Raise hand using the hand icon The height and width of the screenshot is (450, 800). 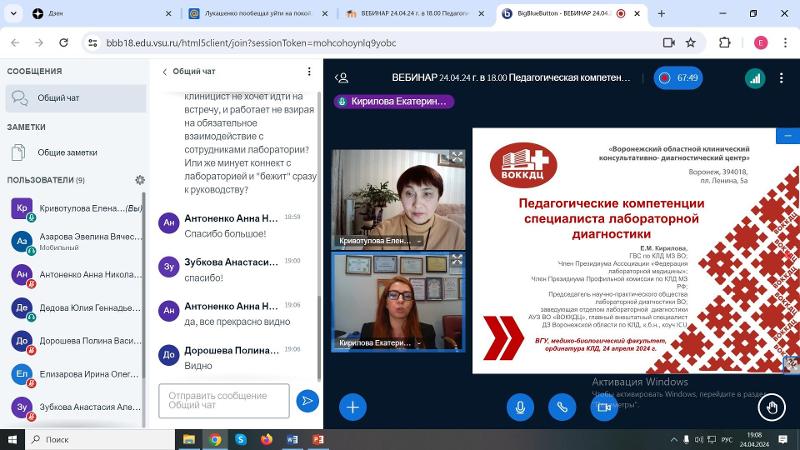point(772,407)
